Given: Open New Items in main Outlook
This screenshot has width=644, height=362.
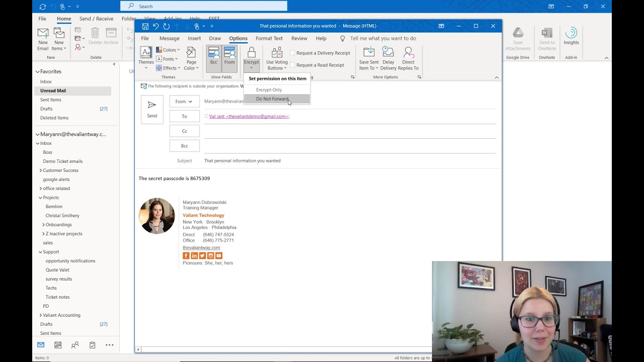Looking at the screenshot, I should tap(59, 39).
